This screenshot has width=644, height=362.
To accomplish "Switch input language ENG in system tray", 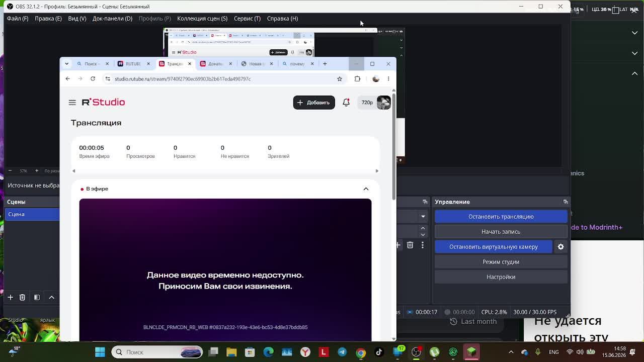I will pos(553,352).
